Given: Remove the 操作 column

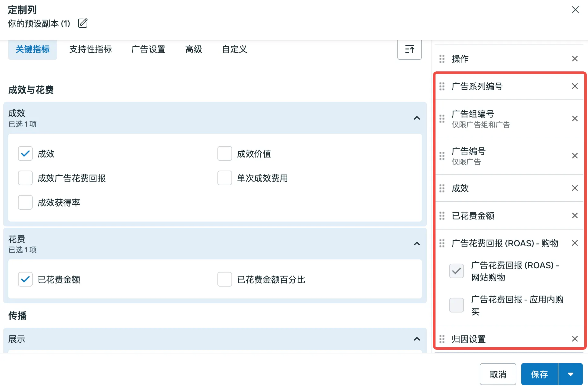Looking at the screenshot, I should click(x=575, y=59).
